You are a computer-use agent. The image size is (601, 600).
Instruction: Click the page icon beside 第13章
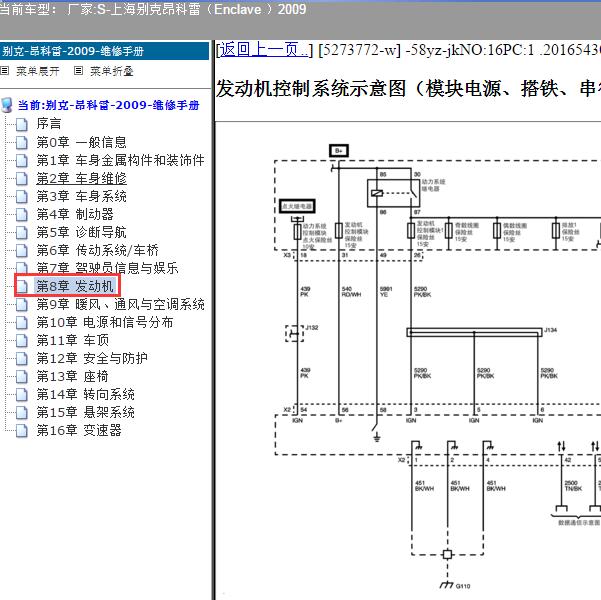pyautogui.click(x=22, y=376)
